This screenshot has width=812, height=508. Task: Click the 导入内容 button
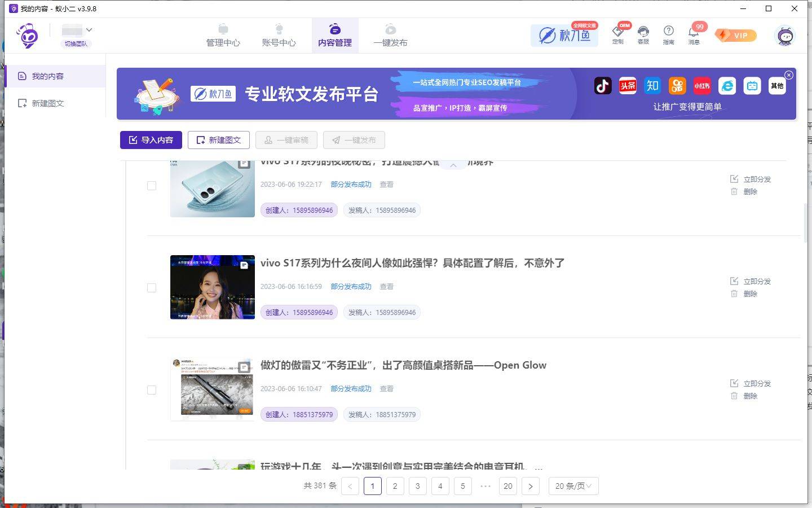[x=151, y=140]
